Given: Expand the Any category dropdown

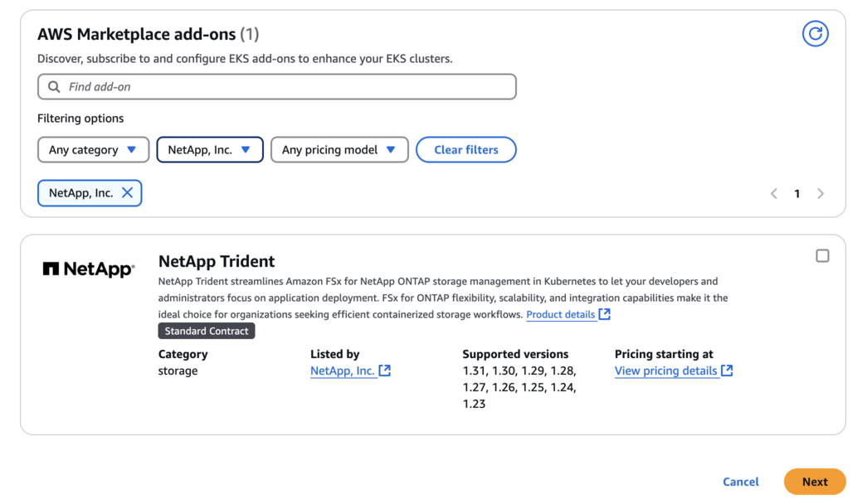Looking at the screenshot, I should pos(93,150).
